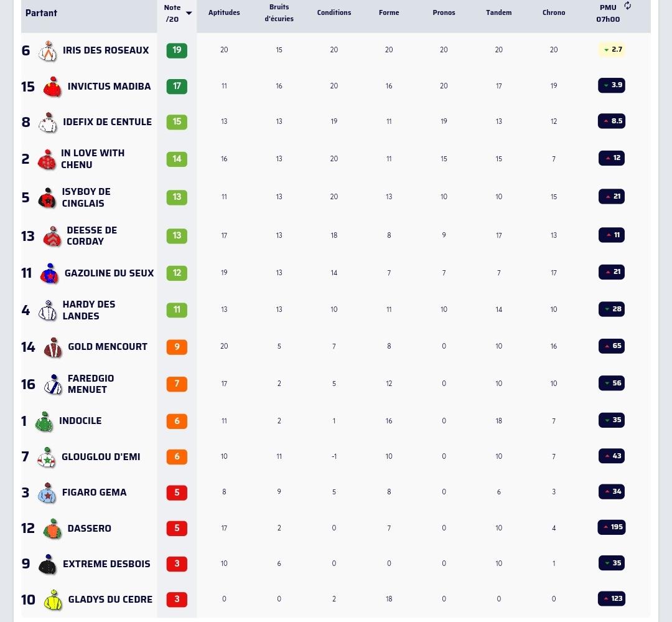The image size is (672, 622).
Task: Click Gazoline du Seux blue silk icon
Action: click(49, 273)
